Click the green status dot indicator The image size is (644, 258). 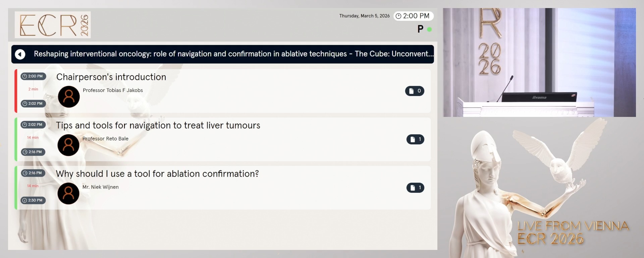(x=429, y=30)
